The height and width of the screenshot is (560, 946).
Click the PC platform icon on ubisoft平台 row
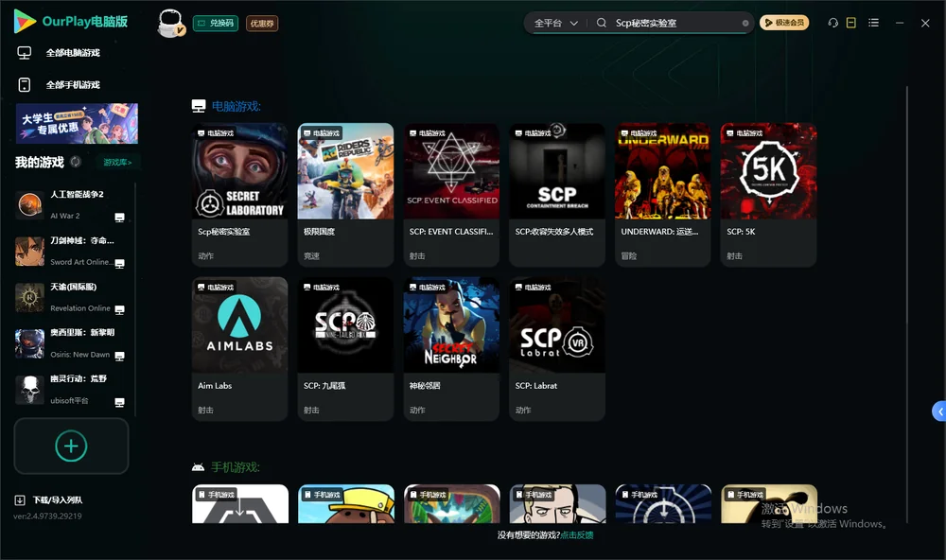tap(119, 403)
